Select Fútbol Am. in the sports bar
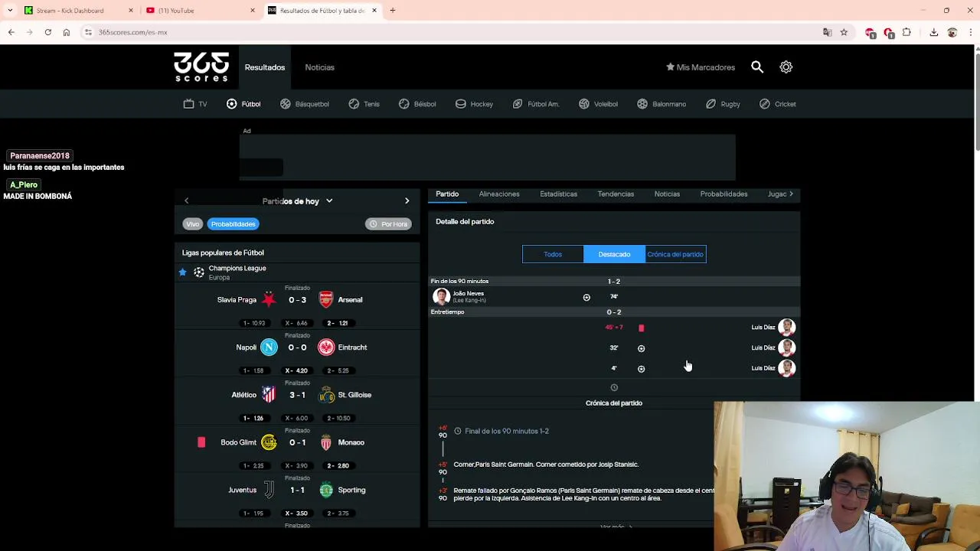 pos(536,104)
